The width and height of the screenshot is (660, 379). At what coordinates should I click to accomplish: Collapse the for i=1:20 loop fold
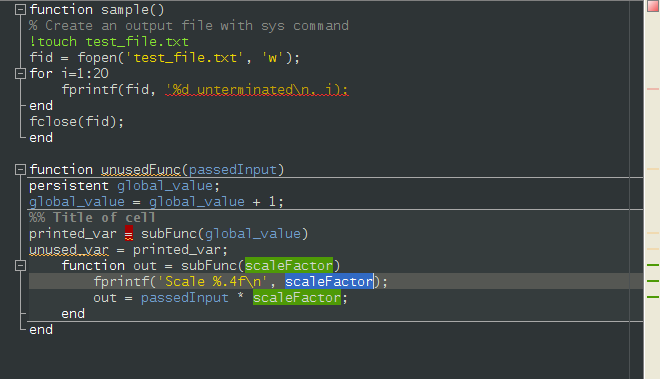(x=20, y=74)
